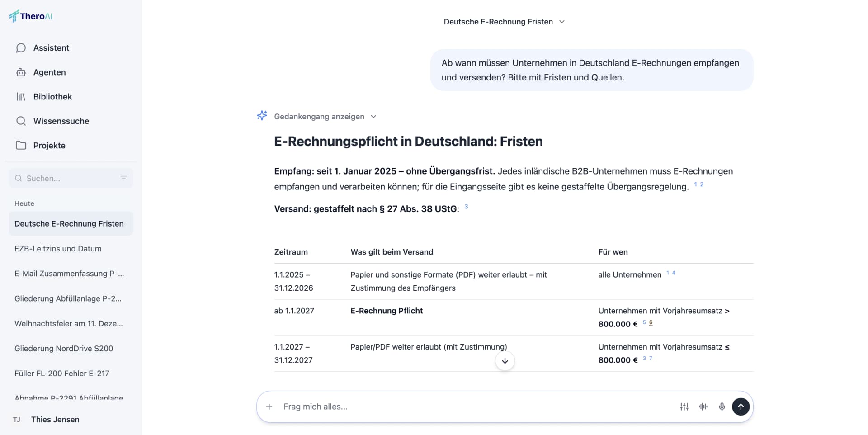Click the TheroAI logo
This screenshot has width=868, height=435.
point(31,16)
